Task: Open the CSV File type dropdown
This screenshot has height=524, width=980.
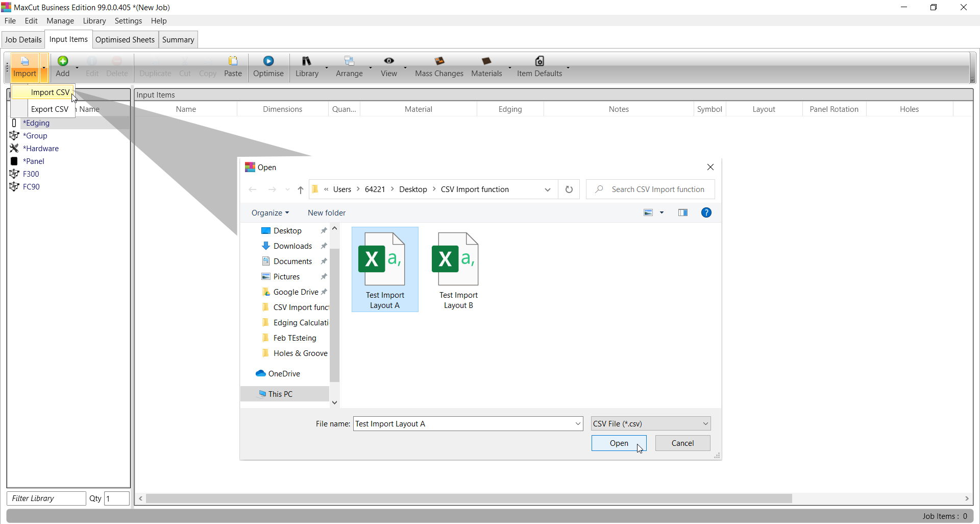Action: tap(651, 424)
